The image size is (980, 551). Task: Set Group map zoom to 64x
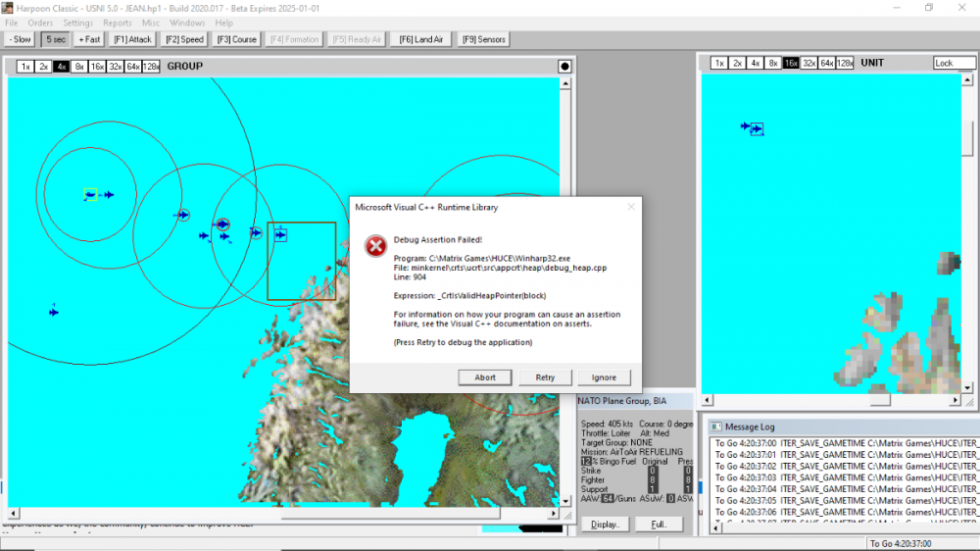pos(133,67)
